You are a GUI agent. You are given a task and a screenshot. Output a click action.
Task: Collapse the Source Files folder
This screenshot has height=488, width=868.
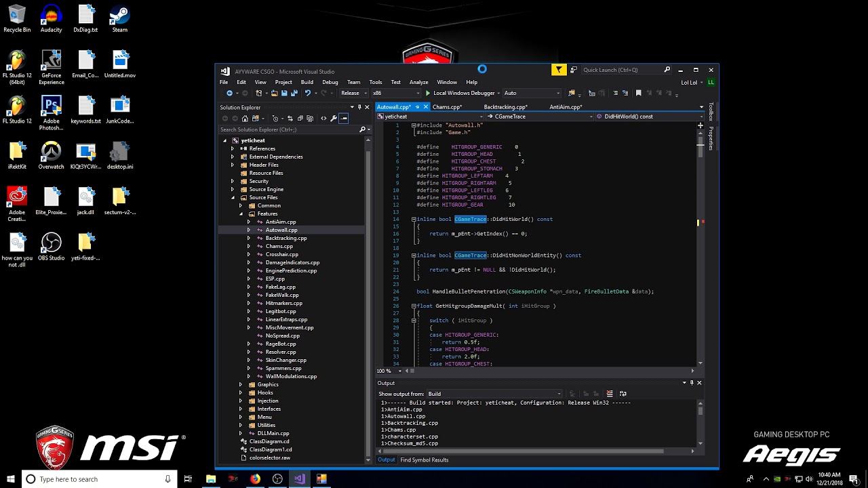click(233, 197)
